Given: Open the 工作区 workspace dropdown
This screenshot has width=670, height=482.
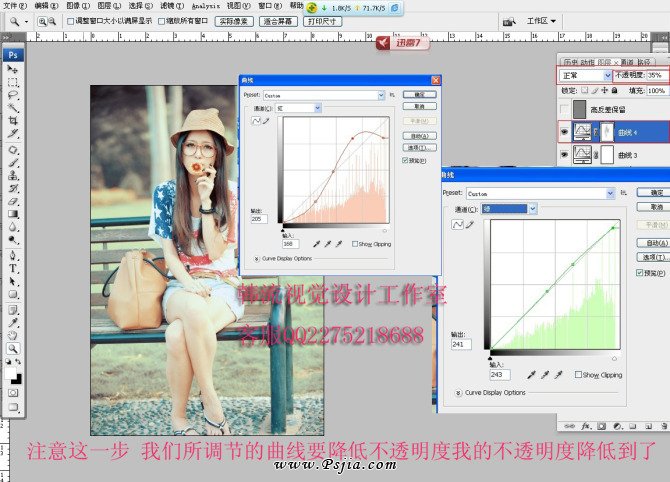Looking at the screenshot, I should pos(541,21).
